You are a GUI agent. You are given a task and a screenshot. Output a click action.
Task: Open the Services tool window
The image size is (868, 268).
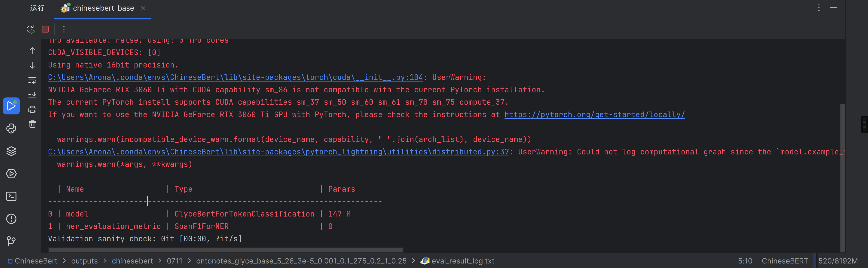pos(11,174)
